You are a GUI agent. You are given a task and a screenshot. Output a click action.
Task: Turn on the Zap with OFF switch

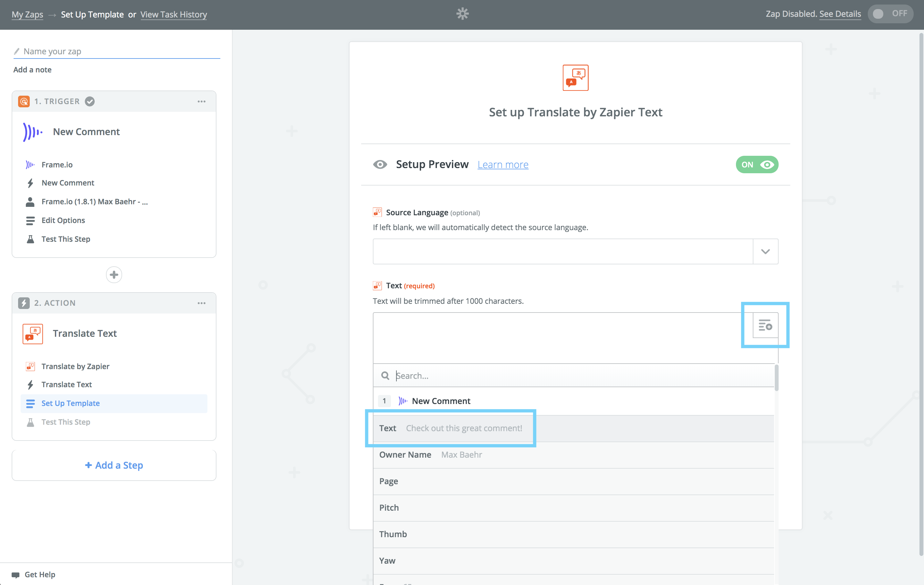pyautogui.click(x=890, y=14)
